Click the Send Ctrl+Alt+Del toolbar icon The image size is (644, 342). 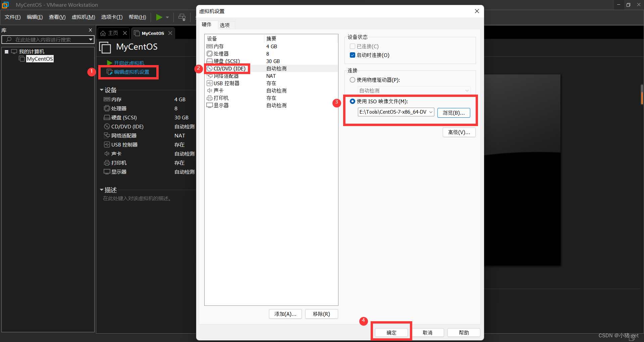click(182, 17)
